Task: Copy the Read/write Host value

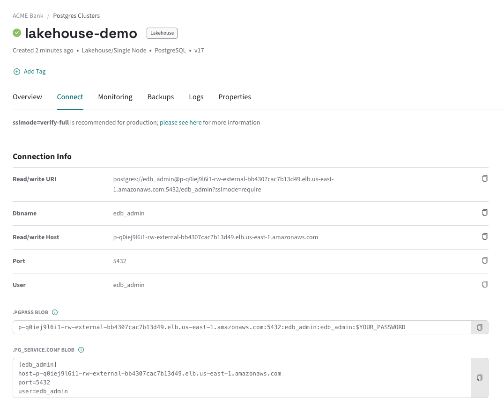Action: [x=485, y=236]
